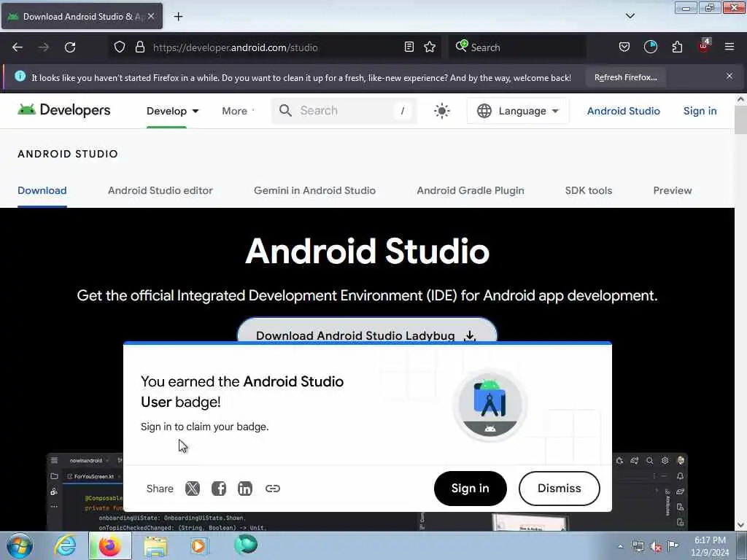The height and width of the screenshot is (560, 747).
Task: Open the Firefox hamburger menu
Action: pos(729,47)
